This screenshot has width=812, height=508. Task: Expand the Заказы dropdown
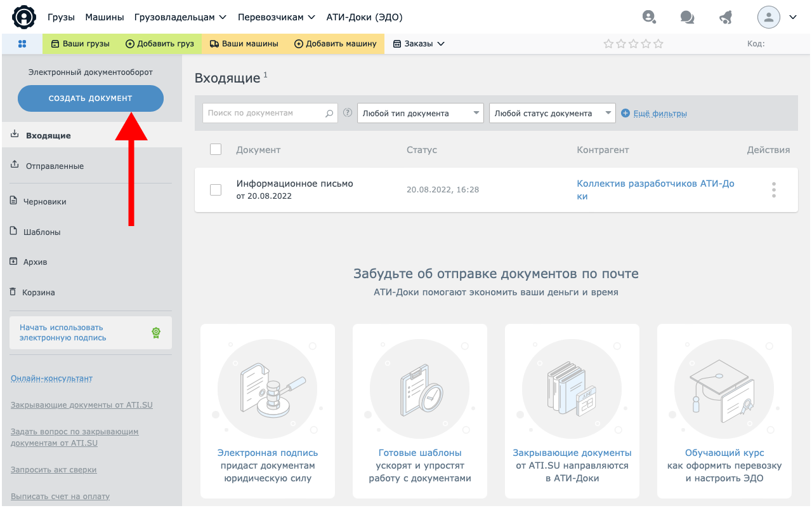click(x=419, y=44)
